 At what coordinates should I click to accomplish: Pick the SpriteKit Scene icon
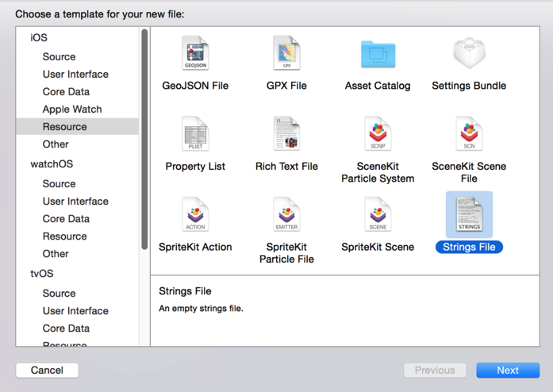tap(378, 214)
